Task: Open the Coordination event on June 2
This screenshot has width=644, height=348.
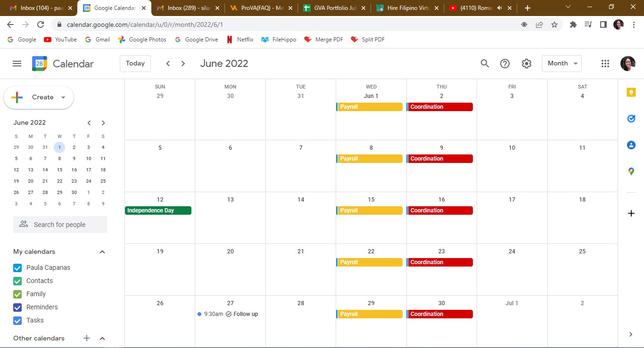Action: [x=440, y=107]
